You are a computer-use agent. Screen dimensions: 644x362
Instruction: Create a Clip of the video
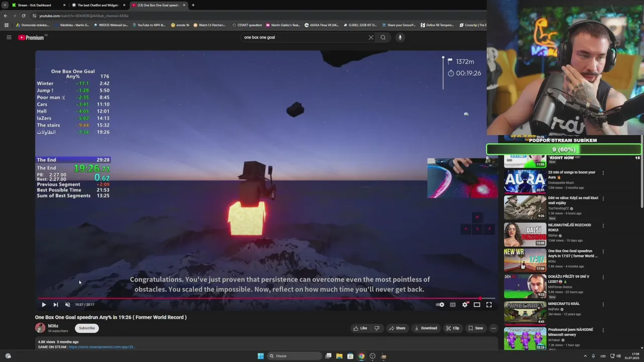[x=452, y=328]
